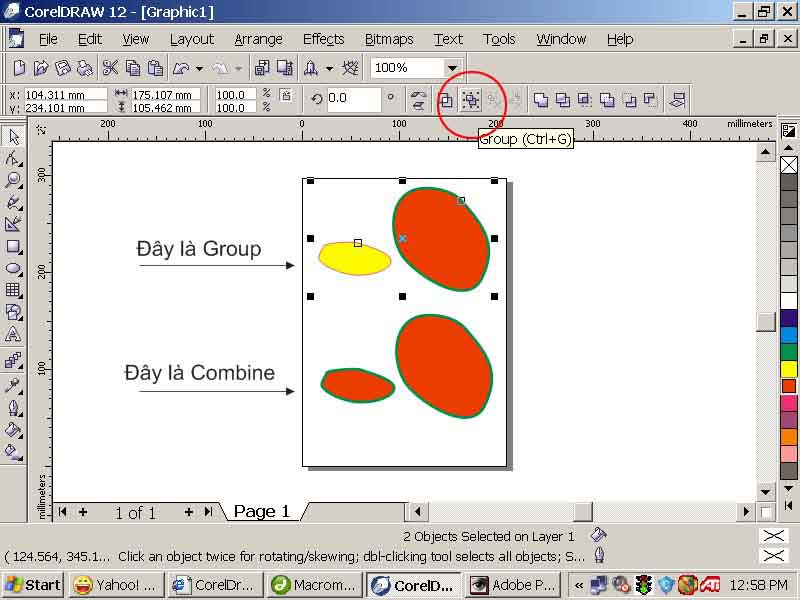This screenshot has width=800, height=600.
Task: Click the rotation angle field showing 0.0
Action: (x=353, y=98)
